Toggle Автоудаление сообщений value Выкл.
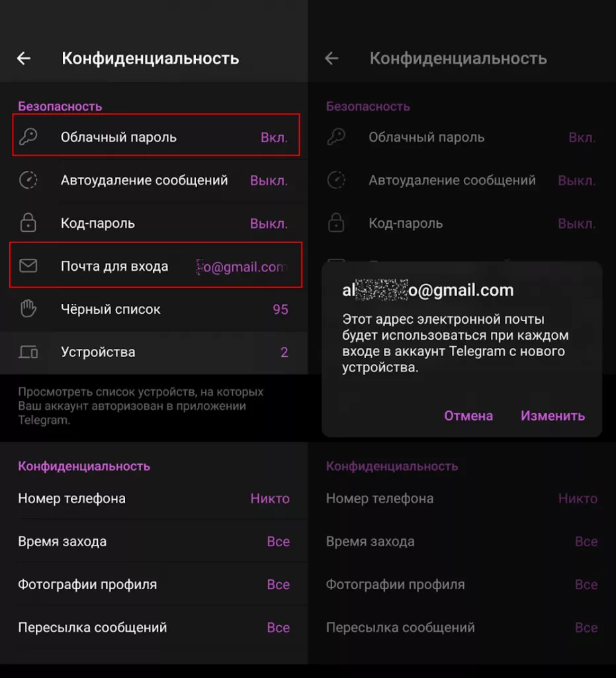 269,180
